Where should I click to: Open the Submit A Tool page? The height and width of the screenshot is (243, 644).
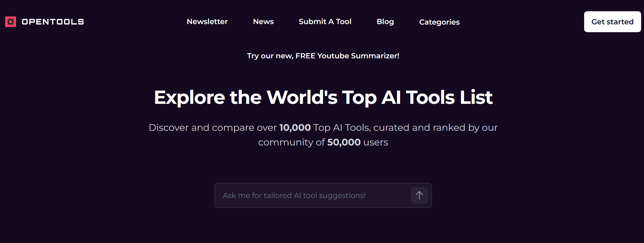pyautogui.click(x=325, y=21)
